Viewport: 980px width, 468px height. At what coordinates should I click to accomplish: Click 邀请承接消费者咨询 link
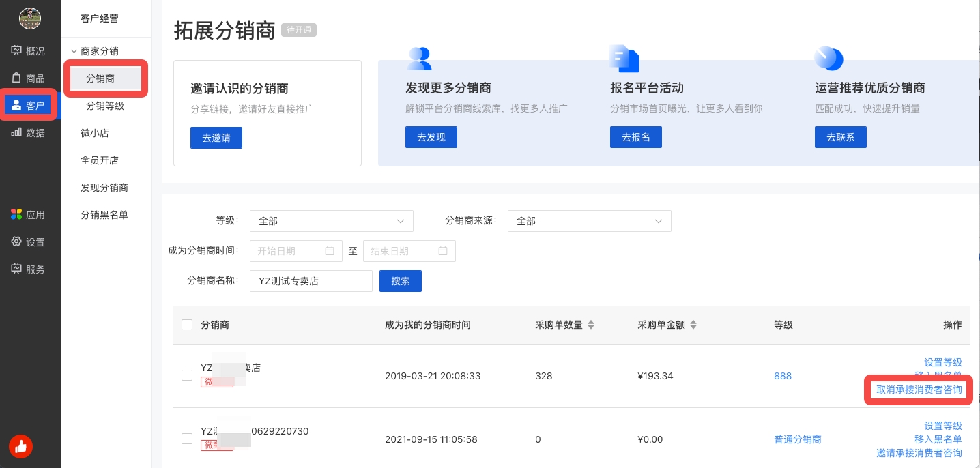pyautogui.click(x=919, y=453)
